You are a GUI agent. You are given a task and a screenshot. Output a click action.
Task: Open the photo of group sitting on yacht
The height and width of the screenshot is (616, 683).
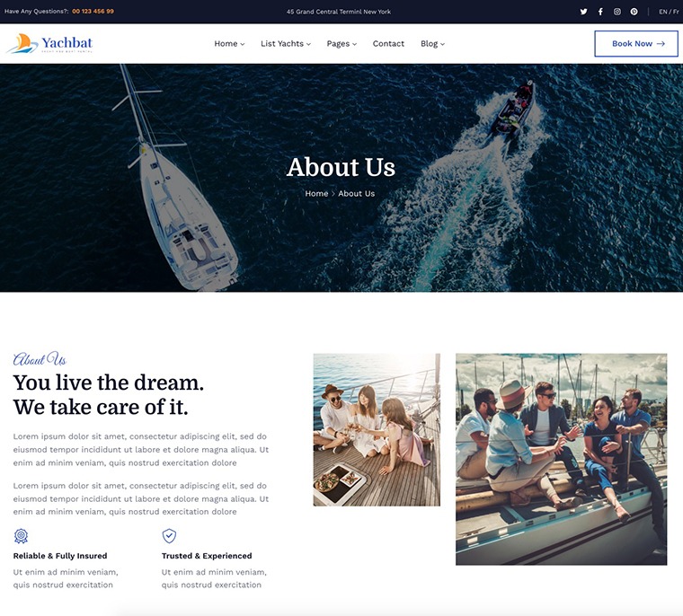point(561,459)
